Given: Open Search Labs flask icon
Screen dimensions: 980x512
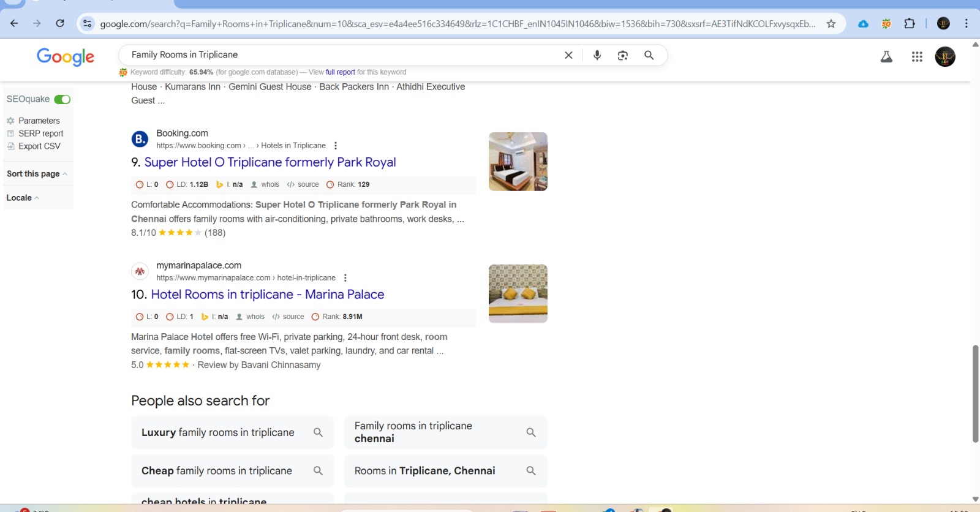Looking at the screenshot, I should click(x=886, y=57).
